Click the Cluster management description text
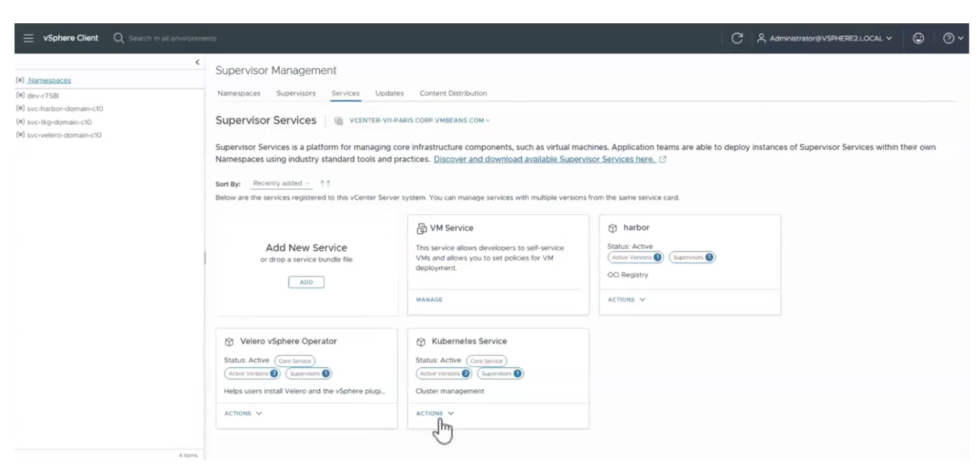980x465 pixels. 450,391
